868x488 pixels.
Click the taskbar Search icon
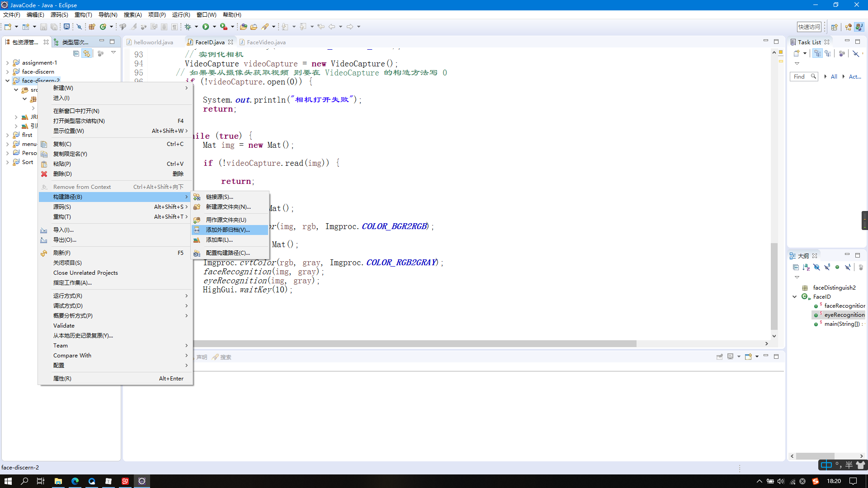(x=24, y=481)
